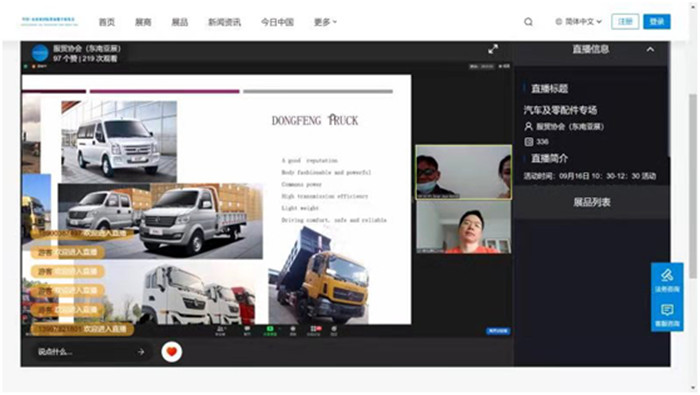Image resolution: width=700 pixels, height=395 pixels.
Task: Send the comment with the arrow icon
Action: tap(141, 352)
